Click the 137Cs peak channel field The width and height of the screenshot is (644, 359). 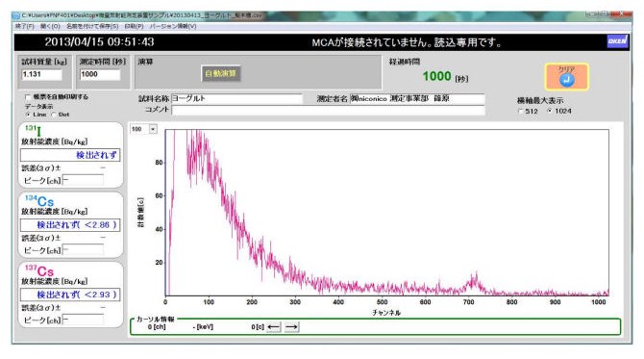point(83,320)
